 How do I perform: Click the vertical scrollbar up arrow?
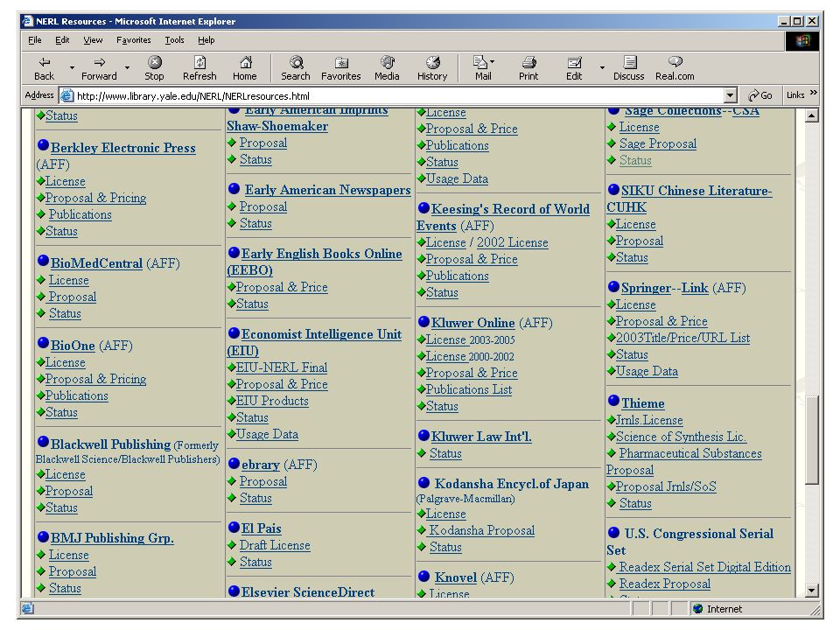pos(812,115)
